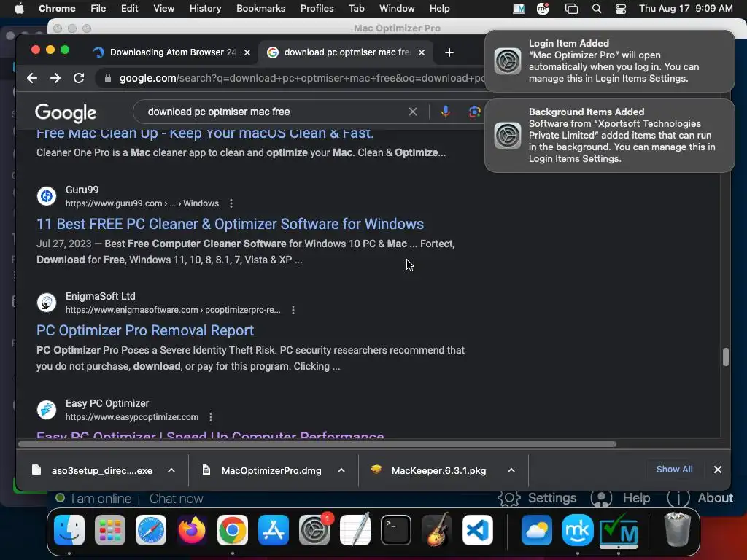This screenshot has width=747, height=560.
Task: Open Launchpad from the Dock
Action: coord(110,530)
